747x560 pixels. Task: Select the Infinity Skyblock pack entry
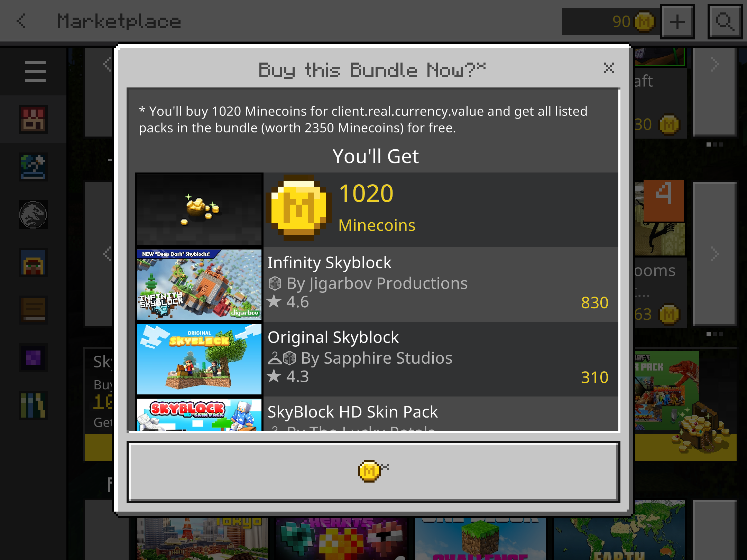pyautogui.click(x=377, y=284)
